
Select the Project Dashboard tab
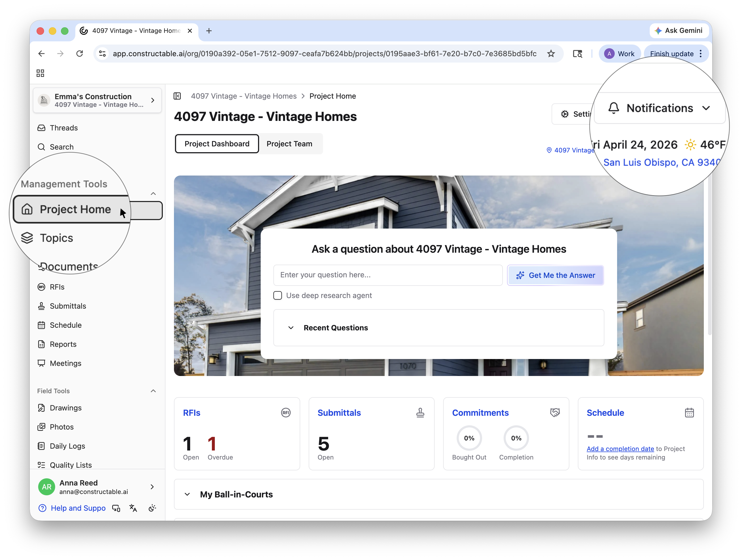click(x=217, y=144)
